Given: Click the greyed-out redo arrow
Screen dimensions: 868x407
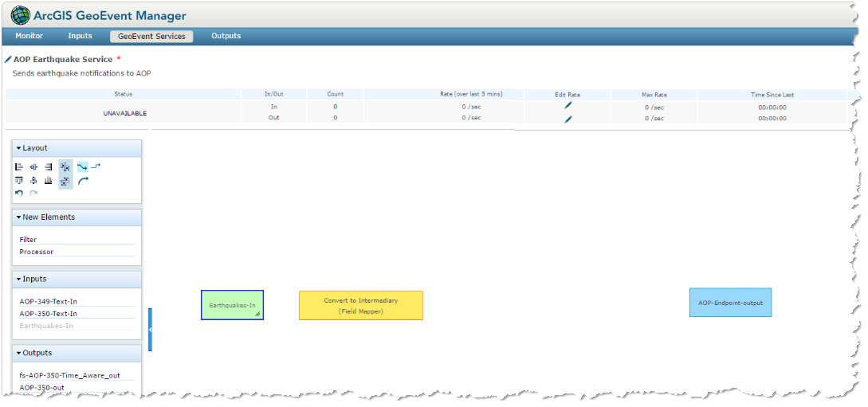Looking at the screenshot, I should coord(33,194).
